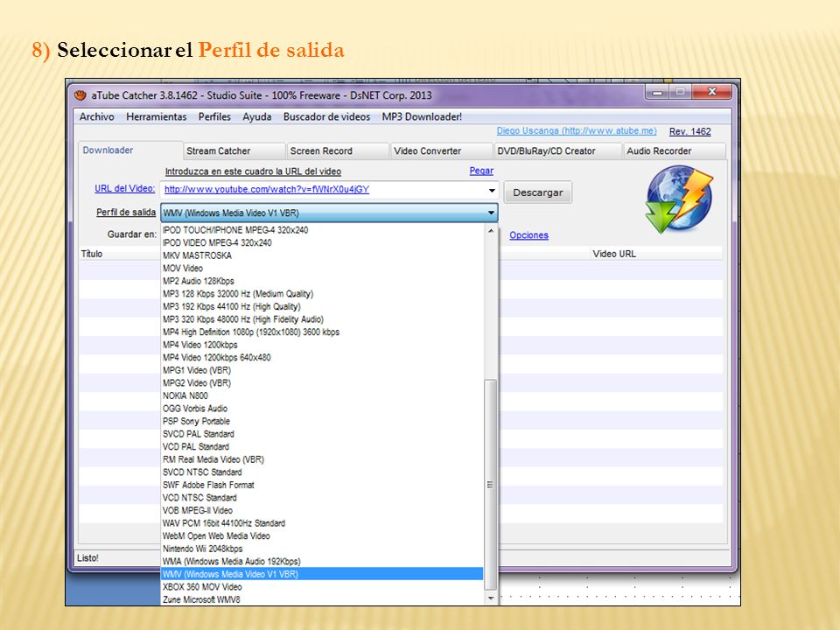
Task: Select MP3 192 Kbps High Quality profile
Action: click(322, 307)
